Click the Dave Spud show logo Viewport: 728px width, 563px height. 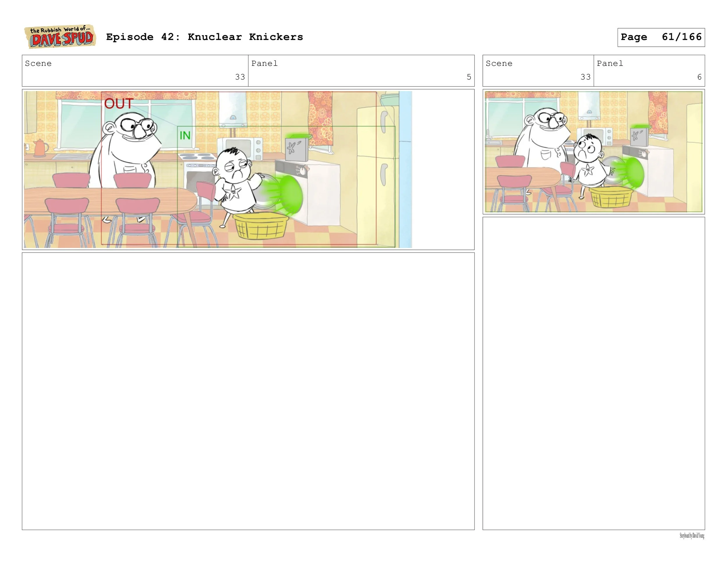click(x=60, y=37)
